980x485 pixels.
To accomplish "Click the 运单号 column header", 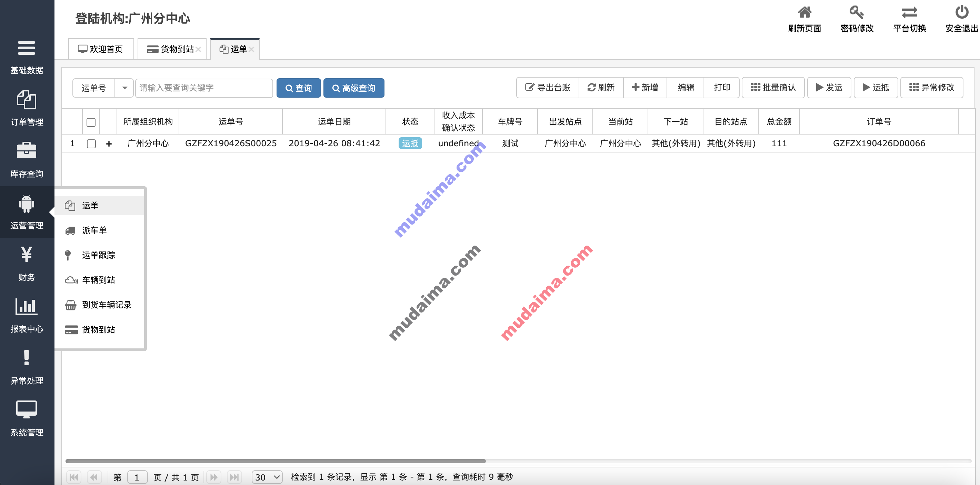I will pos(231,122).
